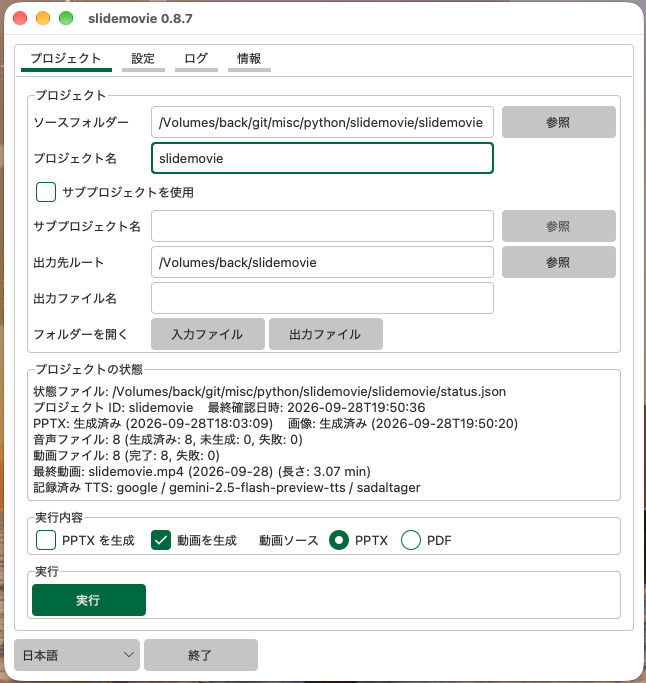Click the 出力先ルート path field
646x683 pixels.
click(x=322, y=262)
